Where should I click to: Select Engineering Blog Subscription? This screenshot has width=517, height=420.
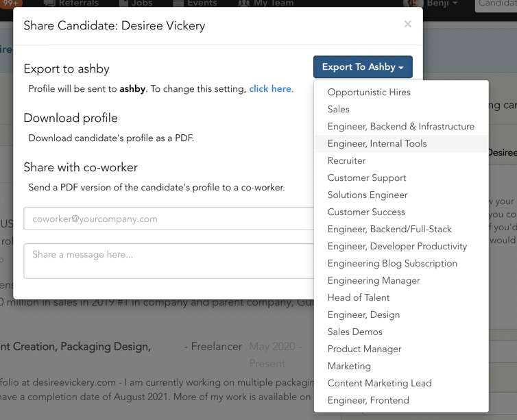(401, 264)
